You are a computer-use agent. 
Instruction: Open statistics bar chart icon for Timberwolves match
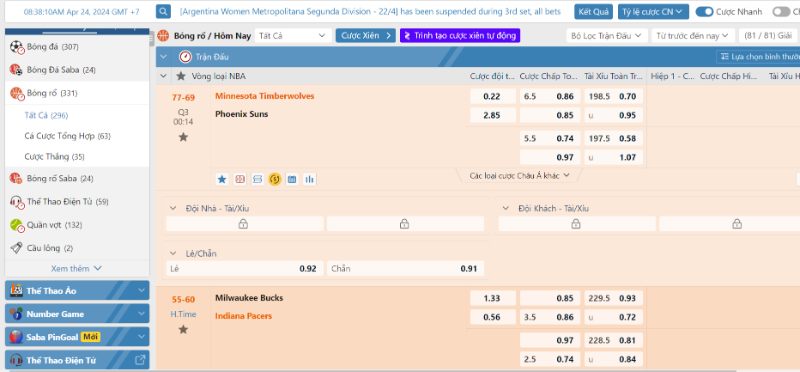tap(309, 179)
